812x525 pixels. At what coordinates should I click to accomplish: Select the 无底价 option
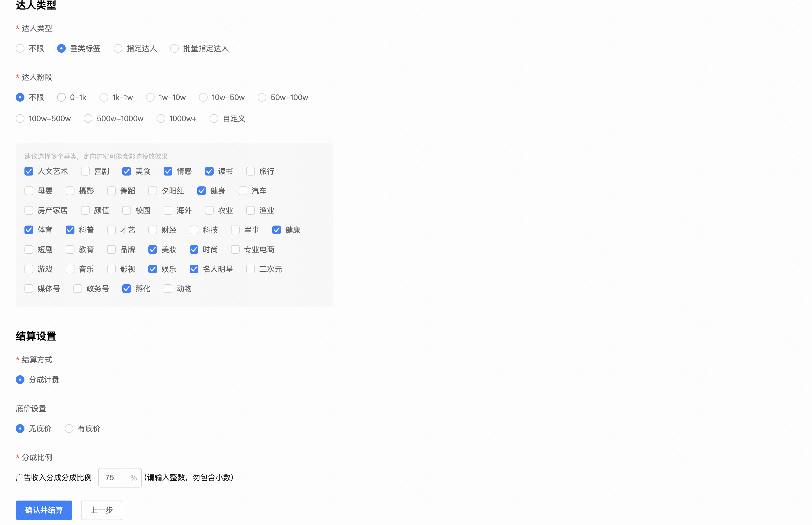click(x=20, y=429)
